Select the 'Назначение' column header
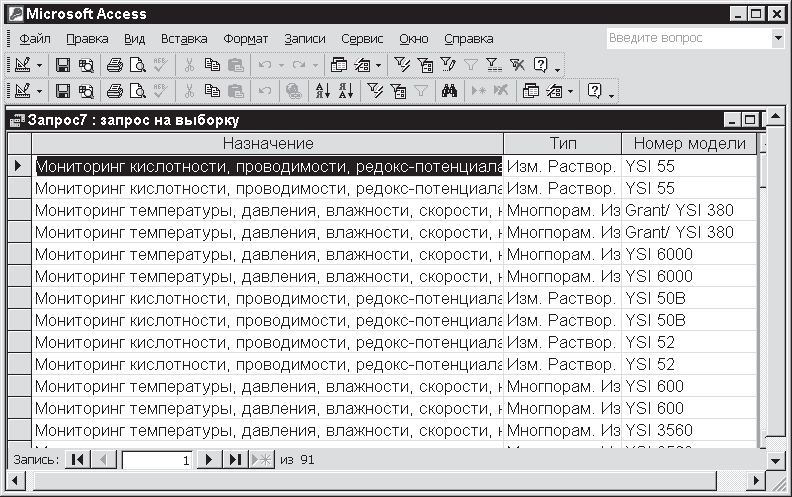Screen dimensions: 792x497 click(x=268, y=144)
